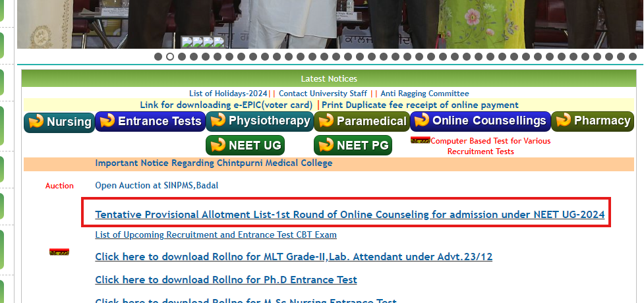Open List of Holidays-2024 link

pyautogui.click(x=228, y=94)
